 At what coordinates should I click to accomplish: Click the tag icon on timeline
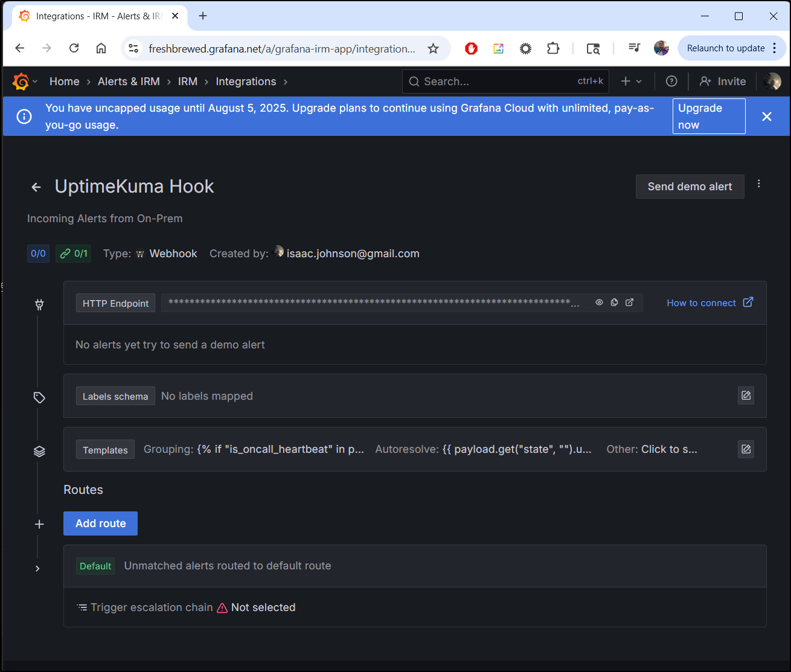[x=39, y=398]
